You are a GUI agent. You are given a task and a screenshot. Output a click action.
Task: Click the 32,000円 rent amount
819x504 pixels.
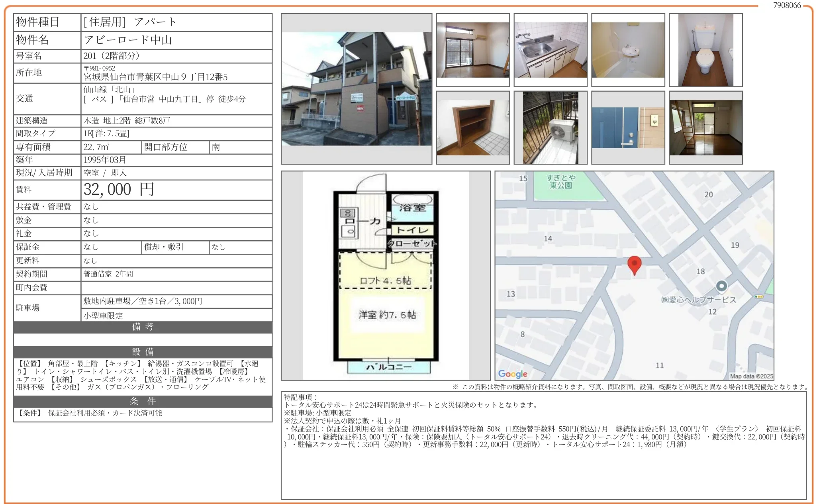pyautogui.click(x=119, y=190)
